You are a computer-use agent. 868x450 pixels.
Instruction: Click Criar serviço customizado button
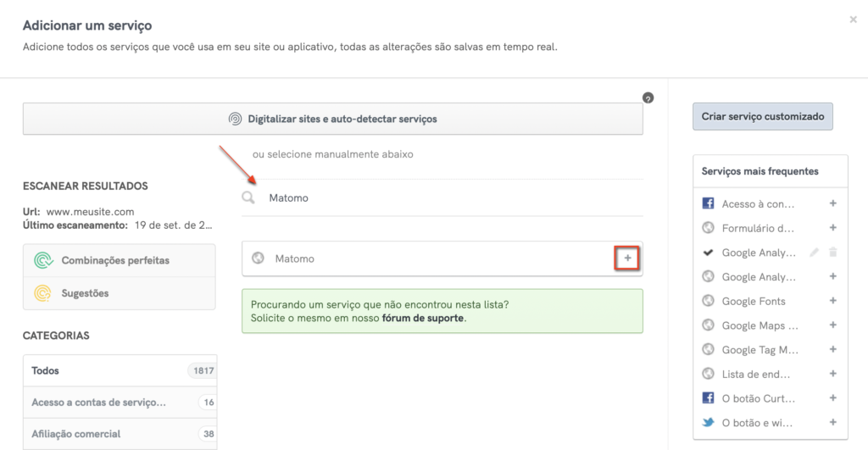click(x=762, y=117)
